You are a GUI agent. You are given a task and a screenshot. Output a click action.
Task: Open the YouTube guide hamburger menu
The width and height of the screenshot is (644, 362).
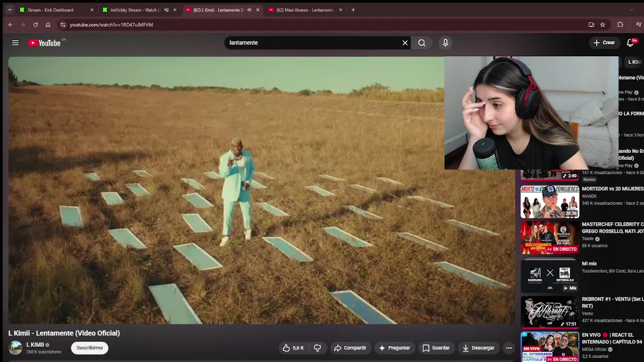coord(15,43)
